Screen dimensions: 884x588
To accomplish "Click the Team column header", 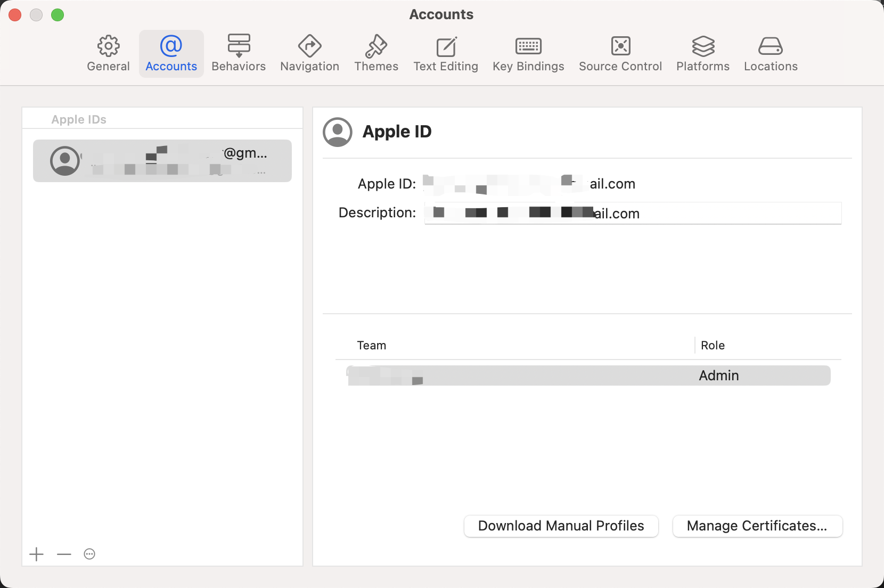I will pos(371,345).
